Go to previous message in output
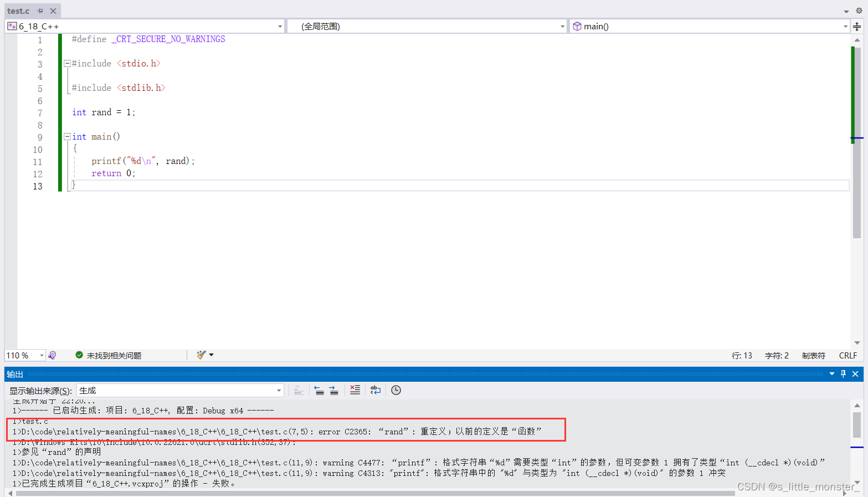 point(319,391)
